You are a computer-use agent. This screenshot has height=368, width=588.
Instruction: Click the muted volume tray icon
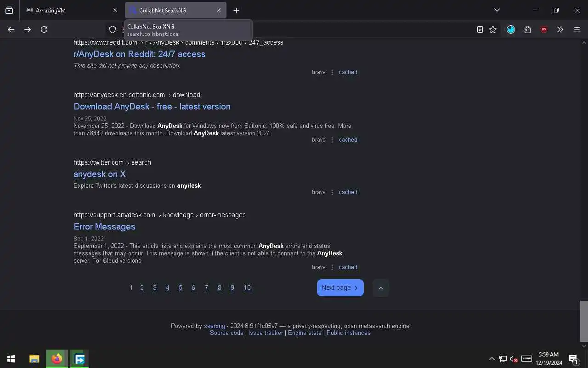coord(514,359)
